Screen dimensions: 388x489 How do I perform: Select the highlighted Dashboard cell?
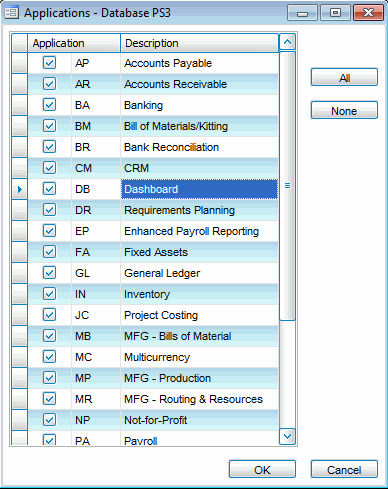(199, 189)
